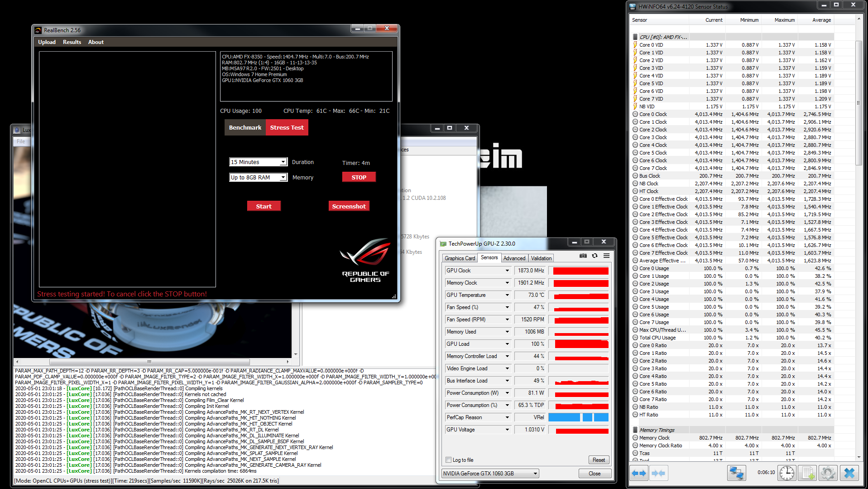Screen dimensions: 868x489
Task: Open the About menu in RealBench
Action: [x=96, y=42]
